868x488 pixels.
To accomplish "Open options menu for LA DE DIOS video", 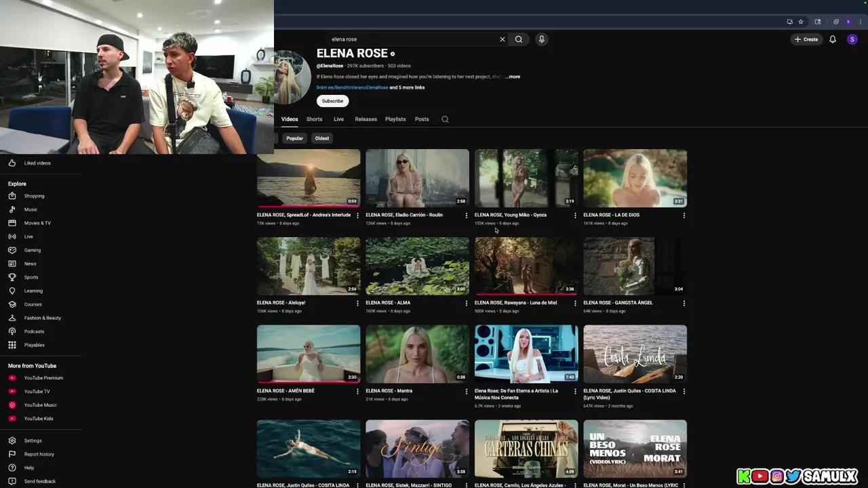I will point(684,216).
